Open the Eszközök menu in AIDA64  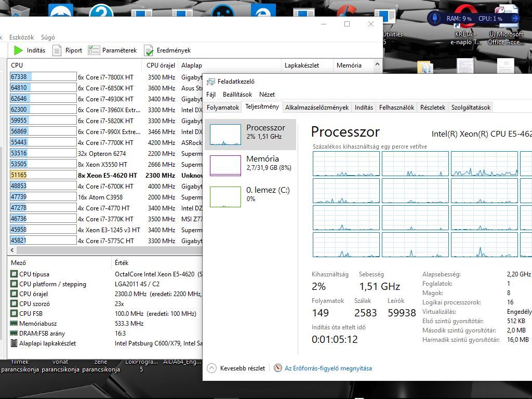(x=22, y=37)
